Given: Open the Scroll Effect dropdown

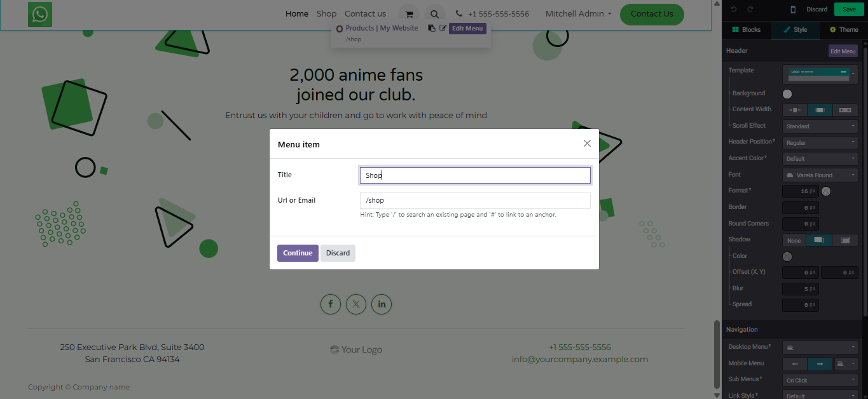Looking at the screenshot, I should (820, 126).
